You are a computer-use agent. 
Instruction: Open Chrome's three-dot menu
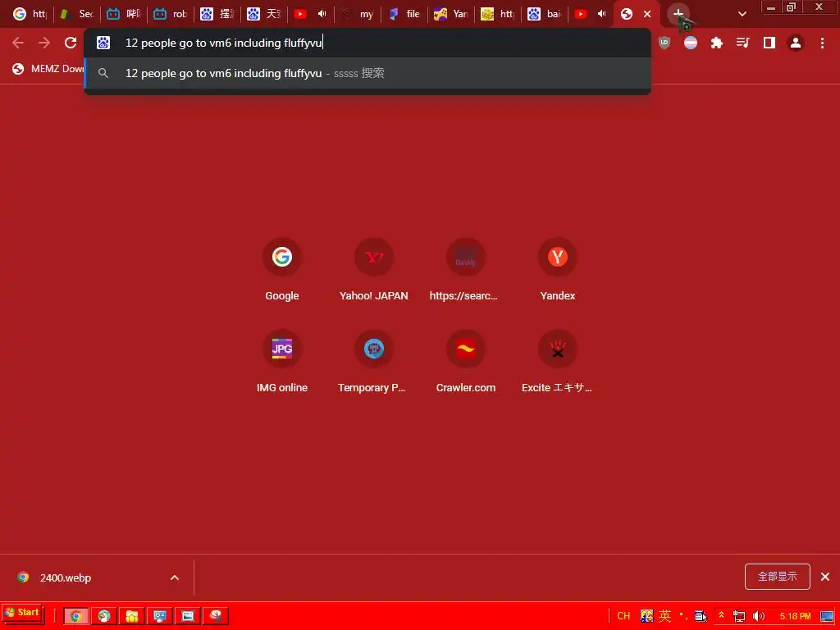(x=822, y=43)
